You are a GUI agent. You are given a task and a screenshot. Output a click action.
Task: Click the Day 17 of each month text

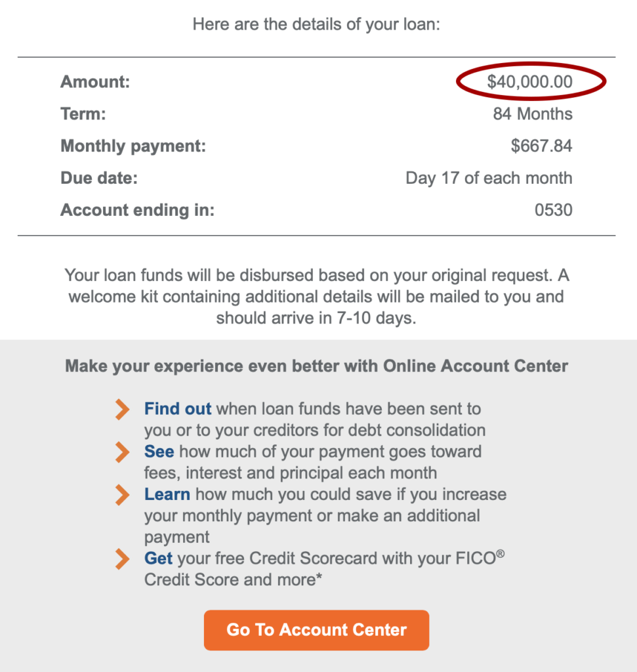[489, 178]
